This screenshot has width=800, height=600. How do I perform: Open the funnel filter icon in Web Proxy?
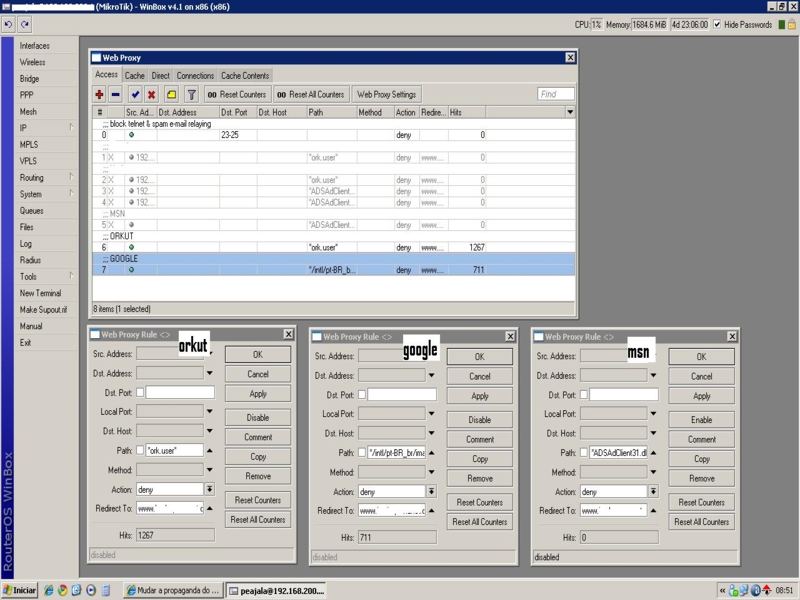[x=191, y=95]
